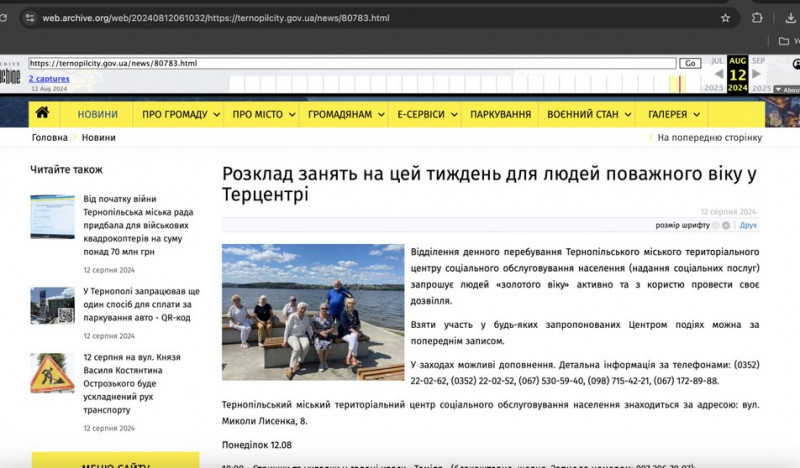Open QR-код parking news thumbnail
This screenshot has width=800, height=468.
point(53,306)
